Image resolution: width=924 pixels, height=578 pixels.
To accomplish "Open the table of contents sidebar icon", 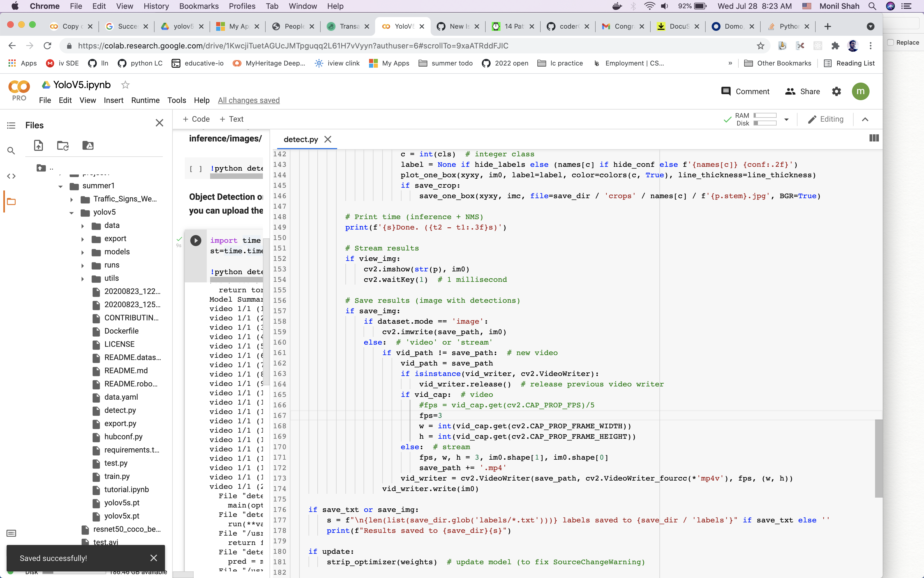I will tap(11, 126).
